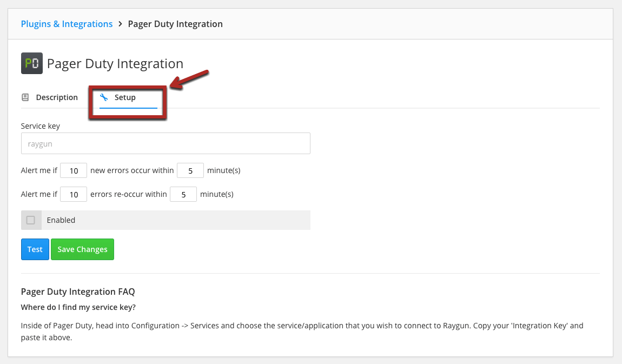622x364 pixels.
Task: Click the Pager Duty PD logo icon
Action: 31,63
